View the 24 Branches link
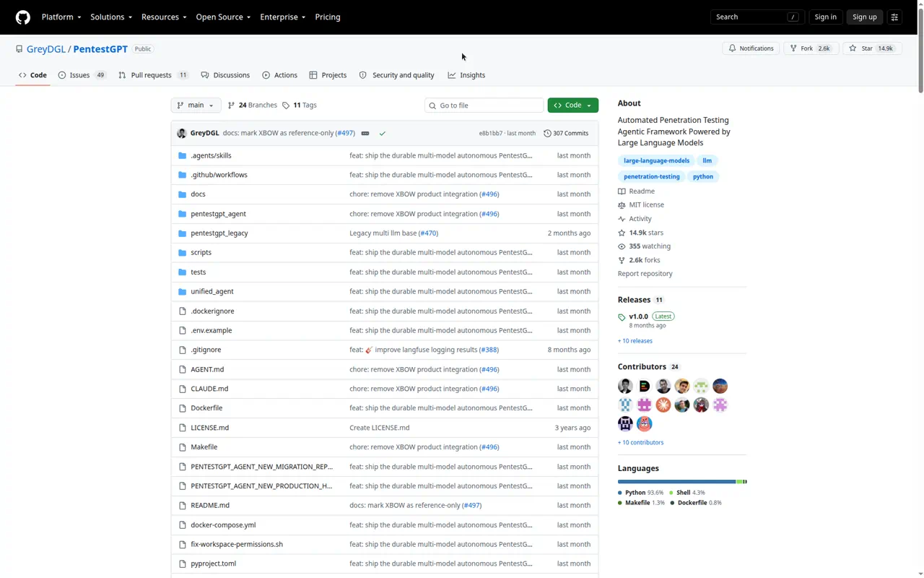This screenshot has height=578, width=924. 252,105
